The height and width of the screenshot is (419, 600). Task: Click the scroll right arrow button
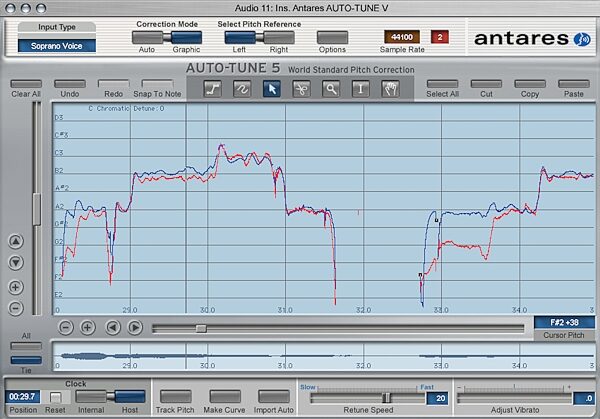coord(135,328)
